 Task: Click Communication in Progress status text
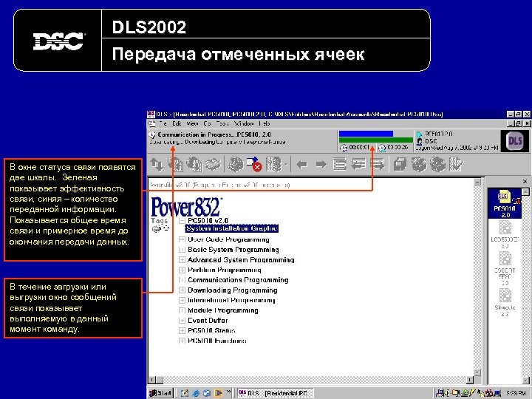[214, 134]
